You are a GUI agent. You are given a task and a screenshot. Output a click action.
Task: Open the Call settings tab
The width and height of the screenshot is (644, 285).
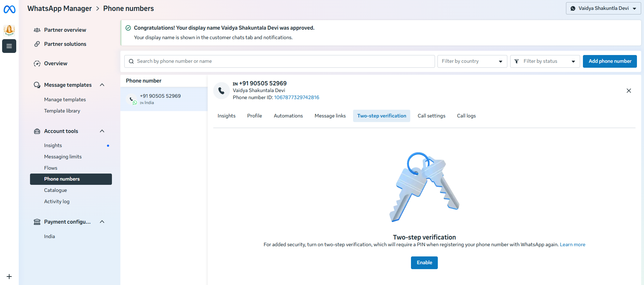431,116
